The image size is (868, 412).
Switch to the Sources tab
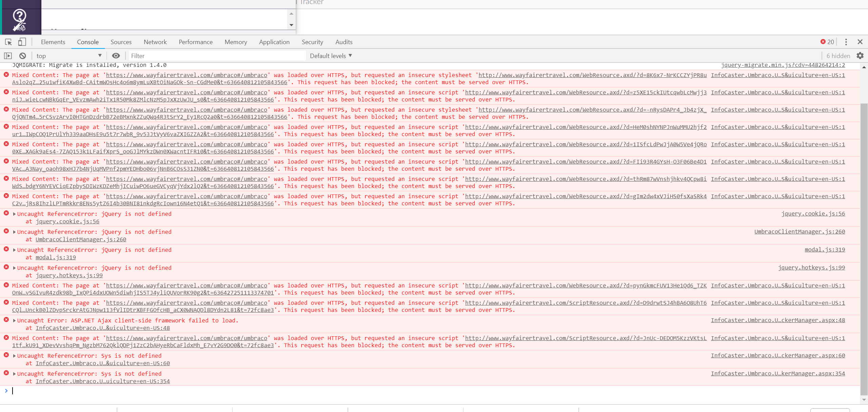[x=121, y=42]
